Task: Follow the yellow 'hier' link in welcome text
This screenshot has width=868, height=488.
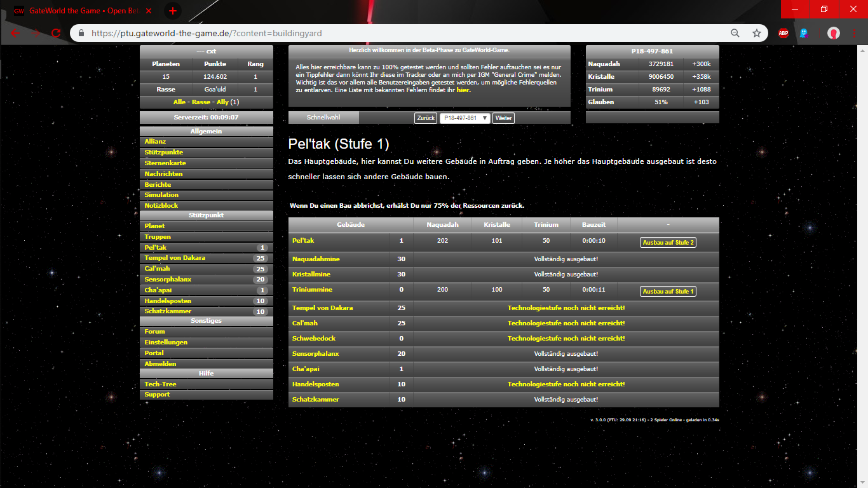Action: [463, 90]
